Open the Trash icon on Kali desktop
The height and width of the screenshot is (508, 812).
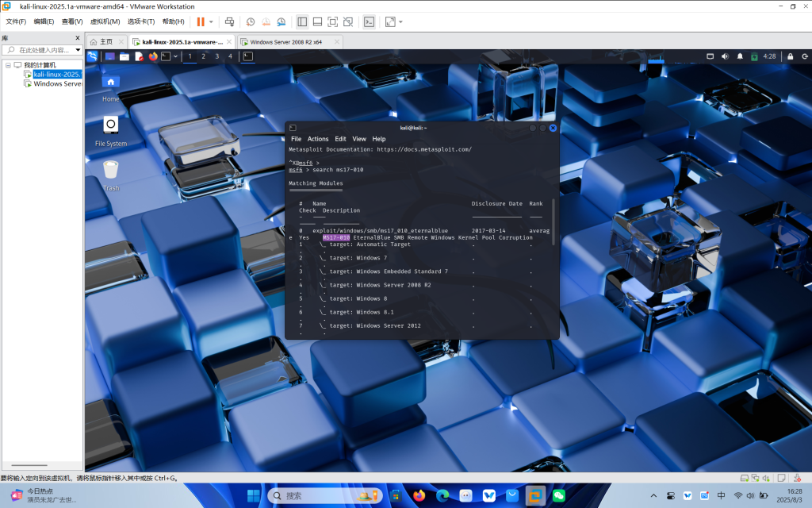[x=111, y=170]
